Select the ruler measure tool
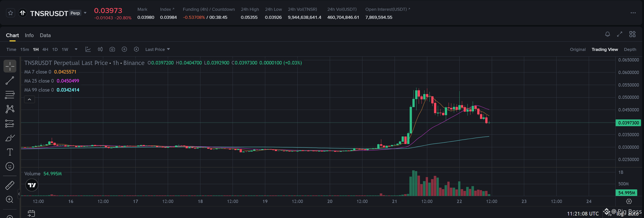Viewport: 644px width, 218px height. point(10,185)
